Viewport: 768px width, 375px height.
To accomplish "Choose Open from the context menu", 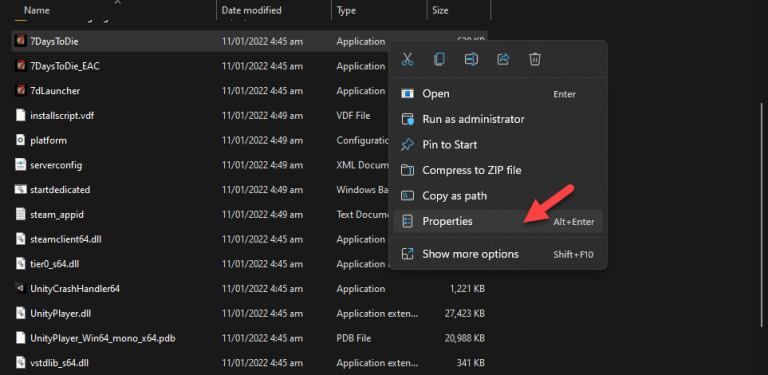I will 498,94.
